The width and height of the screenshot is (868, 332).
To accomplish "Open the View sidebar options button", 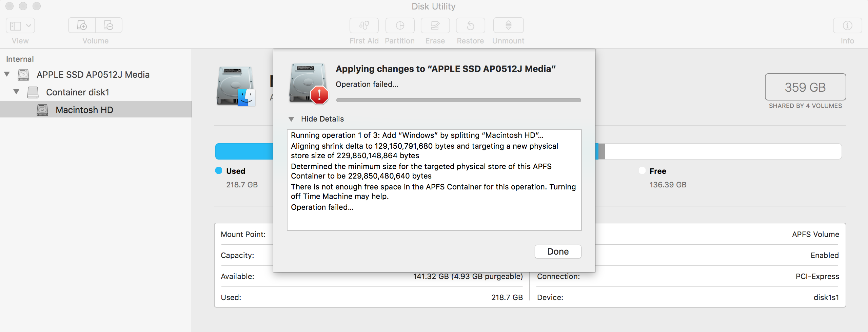I will (x=20, y=25).
